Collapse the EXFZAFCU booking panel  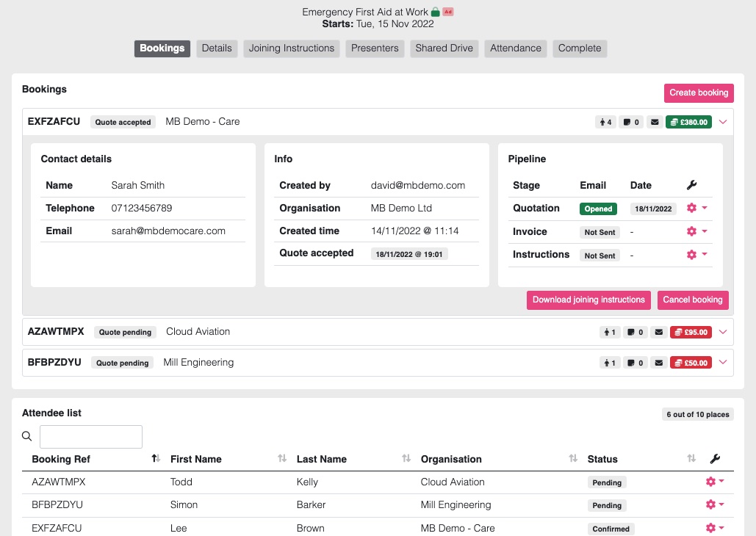723,122
